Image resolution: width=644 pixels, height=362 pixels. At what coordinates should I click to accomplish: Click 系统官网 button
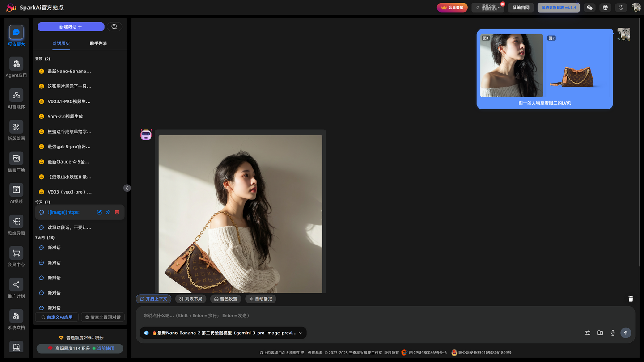click(521, 8)
